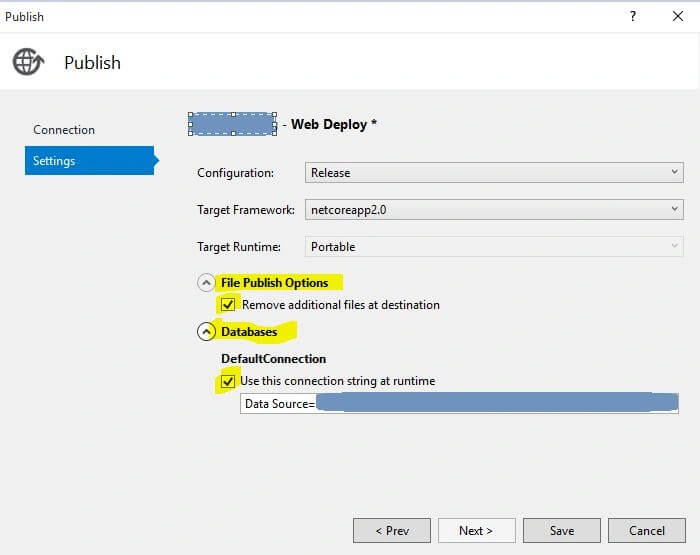Save the publish profile
The image size is (700, 555).
pos(562,531)
